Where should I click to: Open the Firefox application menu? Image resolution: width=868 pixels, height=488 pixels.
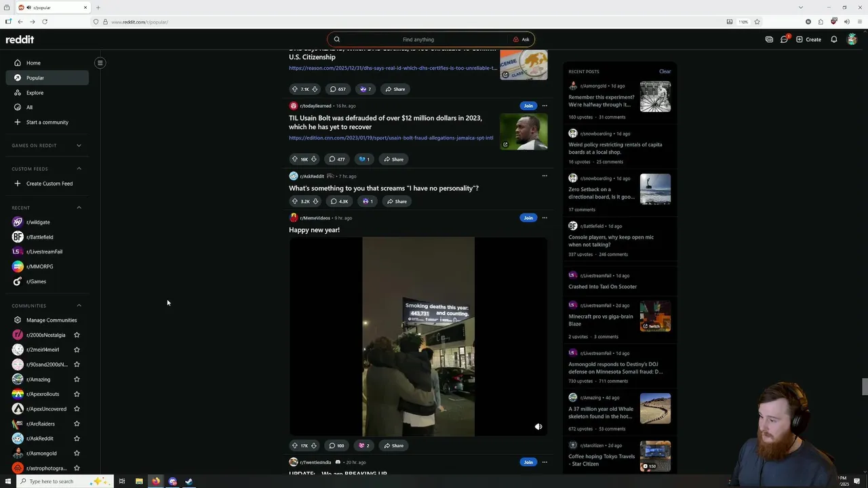tap(861, 22)
